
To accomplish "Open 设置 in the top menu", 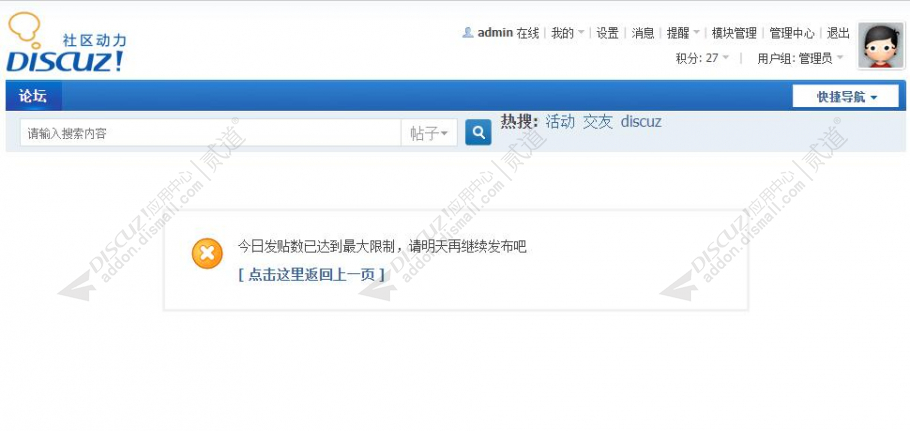I will pos(608,33).
